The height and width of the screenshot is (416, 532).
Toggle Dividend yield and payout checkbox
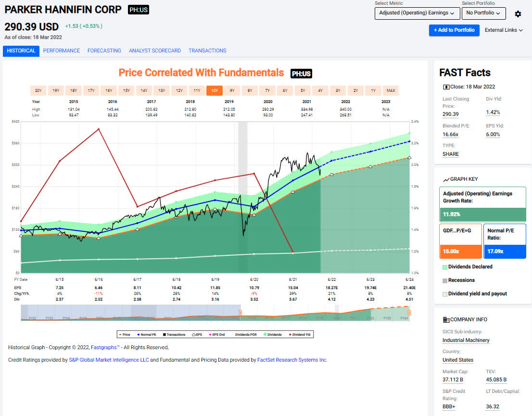click(x=445, y=294)
